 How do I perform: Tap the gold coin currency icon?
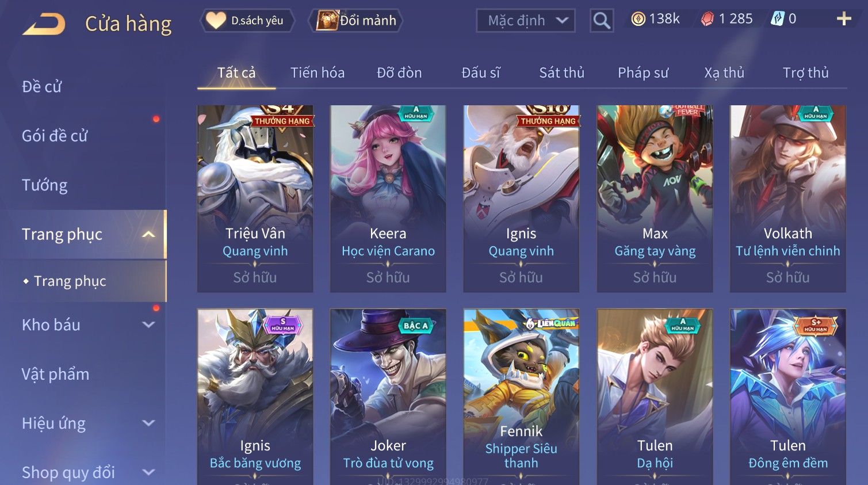coord(638,19)
